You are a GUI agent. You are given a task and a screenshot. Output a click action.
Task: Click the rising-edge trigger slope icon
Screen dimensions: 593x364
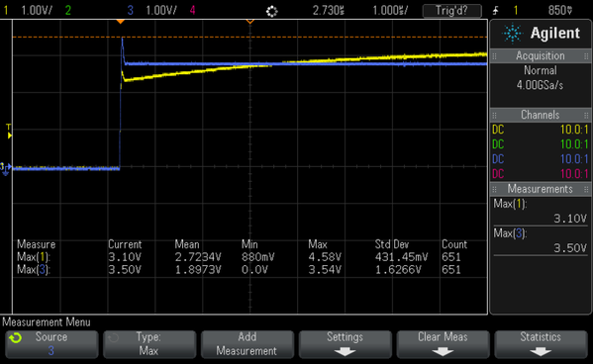[x=495, y=11]
